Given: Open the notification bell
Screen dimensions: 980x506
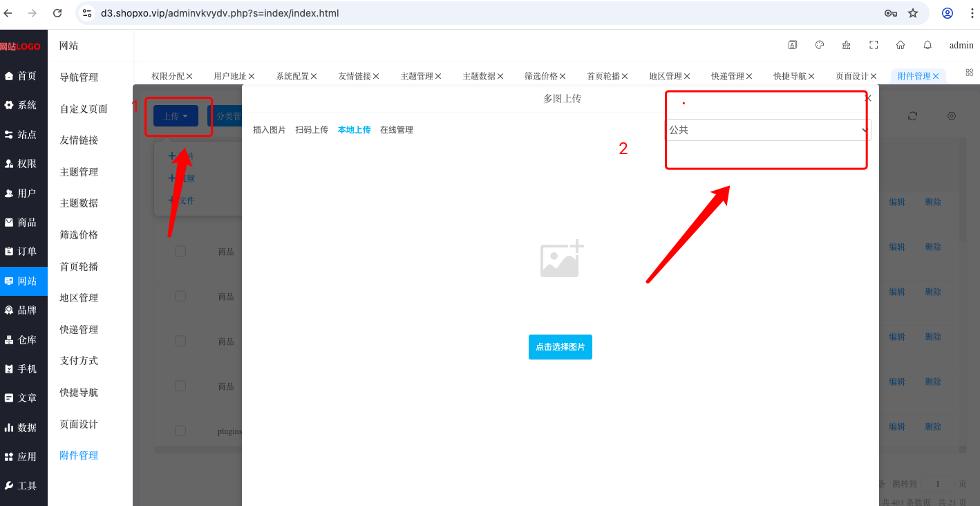Looking at the screenshot, I should click(927, 45).
